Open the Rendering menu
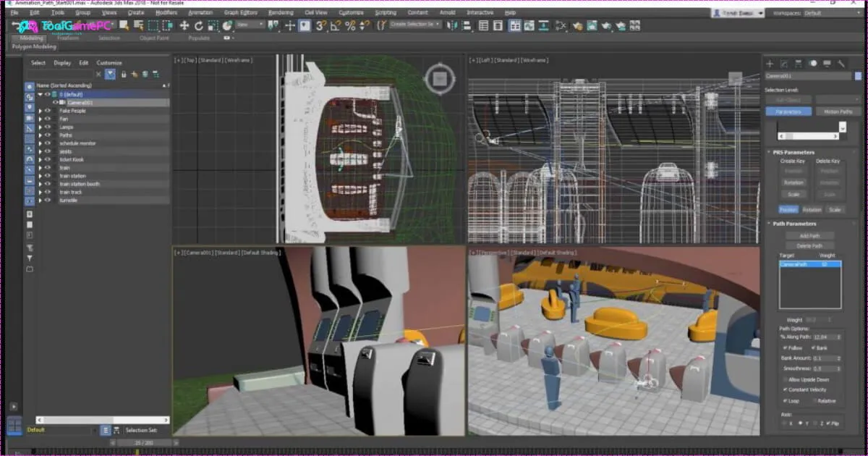 [281, 13]
